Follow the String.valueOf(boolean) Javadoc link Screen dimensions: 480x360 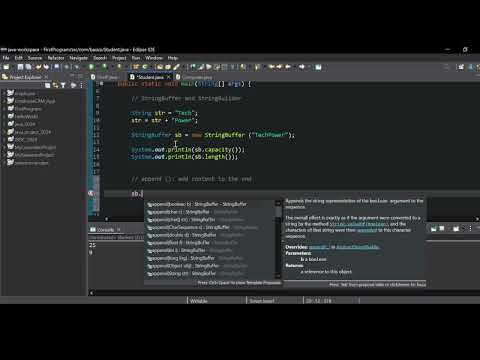(x=359, y=224)
